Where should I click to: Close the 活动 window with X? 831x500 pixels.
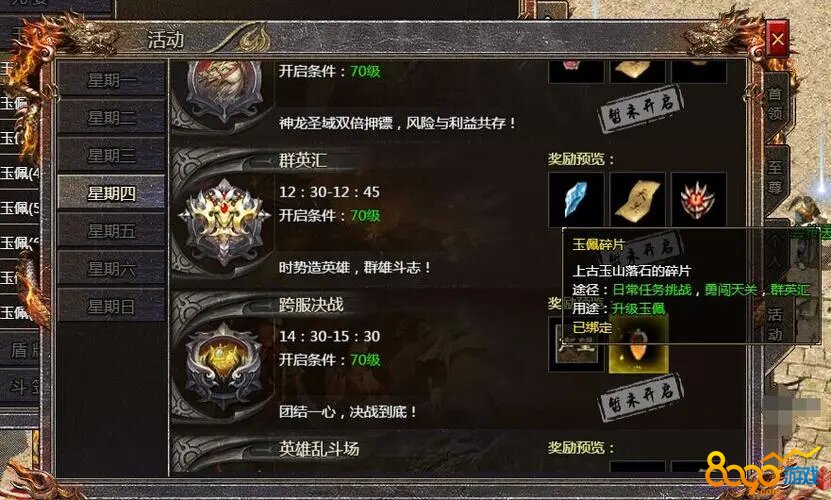click(x=777, y=39)
